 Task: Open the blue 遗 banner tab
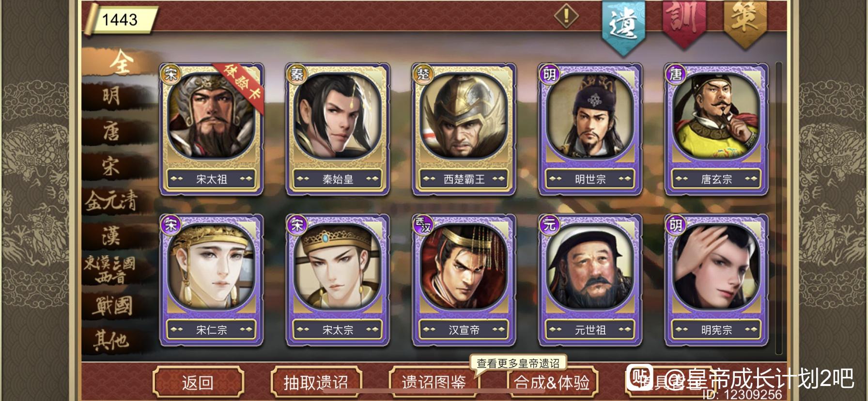coord(623,24)
